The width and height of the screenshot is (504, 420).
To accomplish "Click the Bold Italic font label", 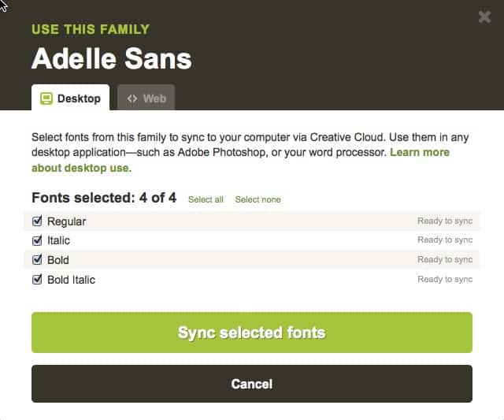I will click(71, 280).
